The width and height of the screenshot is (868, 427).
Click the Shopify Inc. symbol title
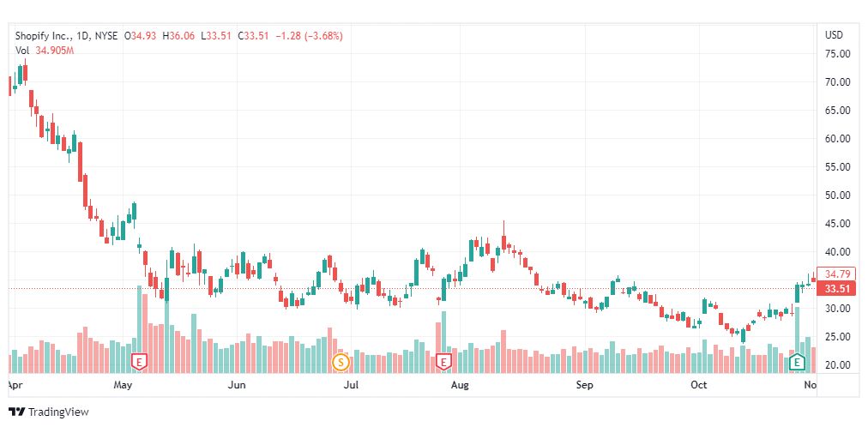click(44, 36)
